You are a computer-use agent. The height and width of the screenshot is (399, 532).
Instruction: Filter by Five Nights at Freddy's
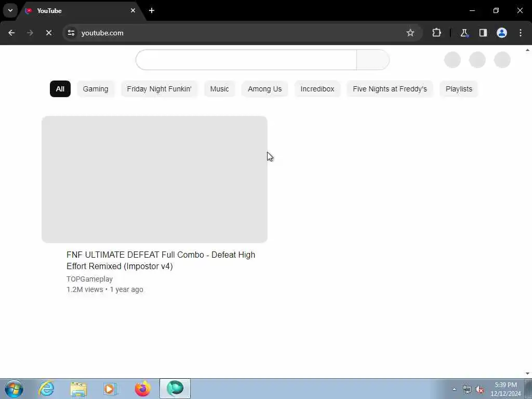(390, 89)
